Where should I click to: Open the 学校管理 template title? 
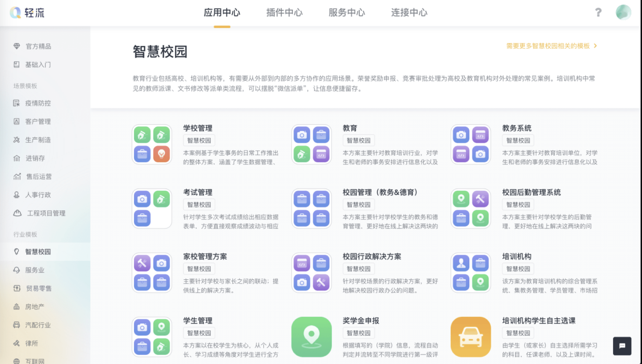point(198,128)
